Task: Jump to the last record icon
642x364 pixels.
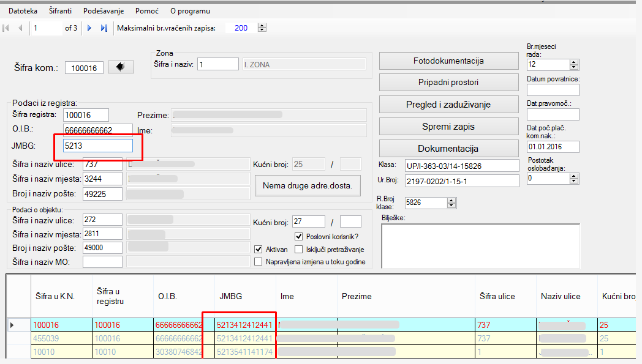Action: (104, 28)
